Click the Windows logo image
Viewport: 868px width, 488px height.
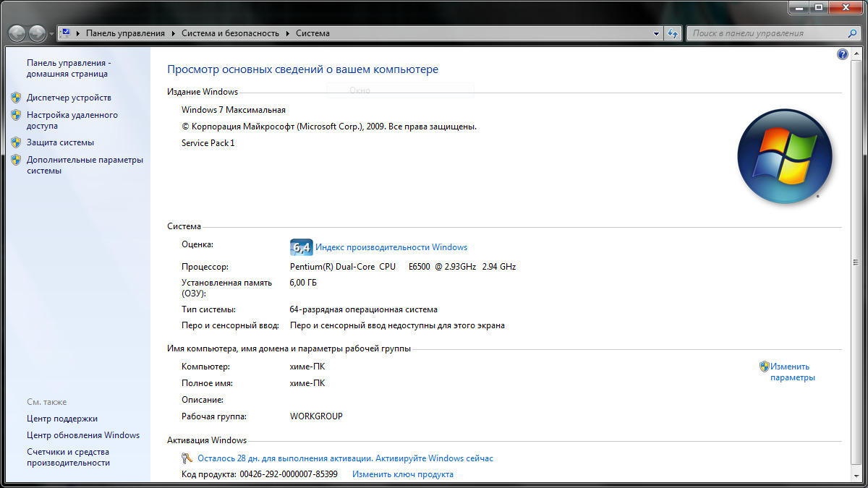(x=785, y=157)
